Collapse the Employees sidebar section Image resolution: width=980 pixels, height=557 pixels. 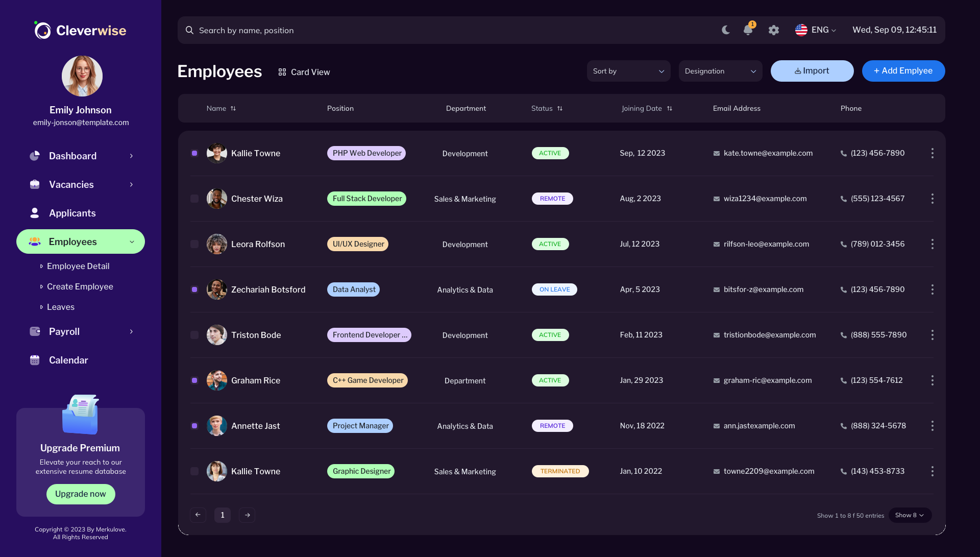[x=132, y=241]
